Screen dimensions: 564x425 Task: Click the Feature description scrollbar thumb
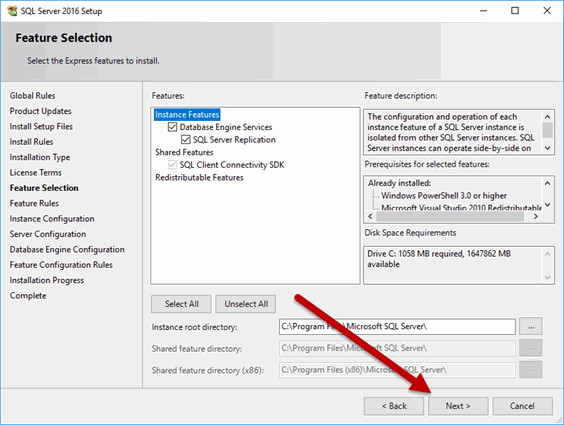click(547, 130)
